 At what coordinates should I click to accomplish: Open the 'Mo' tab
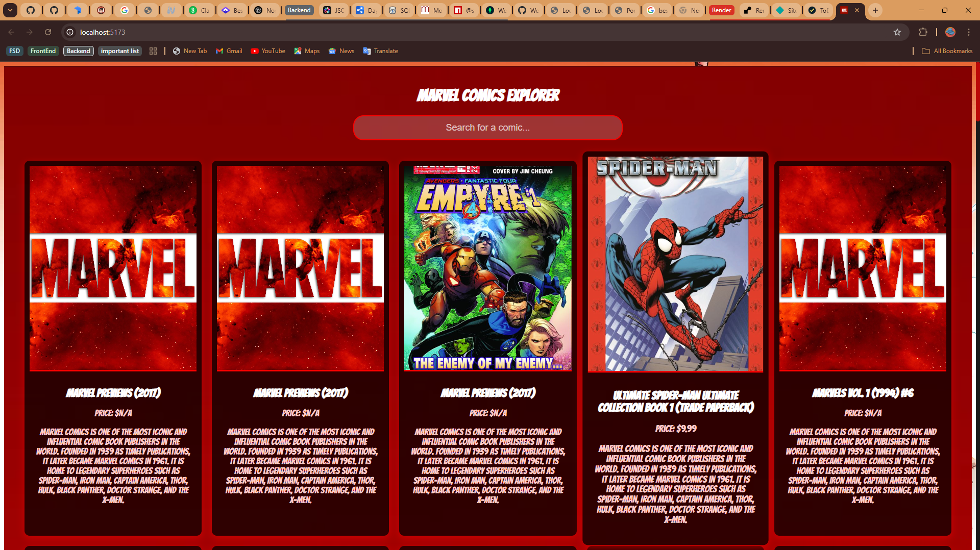(x=431, y=10)
